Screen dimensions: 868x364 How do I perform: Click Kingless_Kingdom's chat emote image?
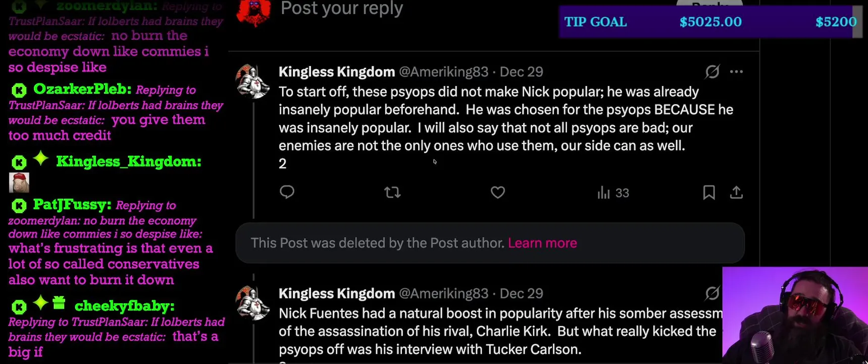pos(19,183)
